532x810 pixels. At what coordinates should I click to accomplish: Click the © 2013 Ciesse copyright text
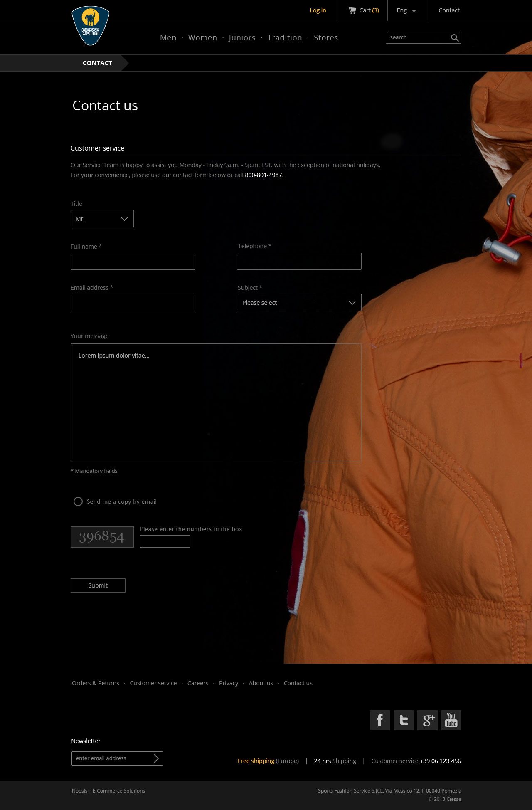click(445, 799)
